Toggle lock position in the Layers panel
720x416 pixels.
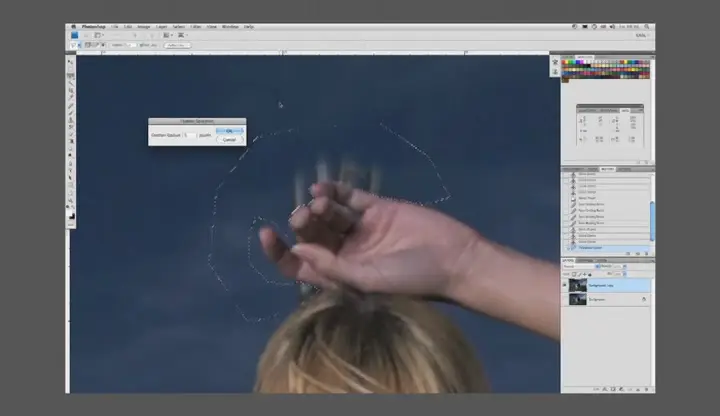pos(584,274)
